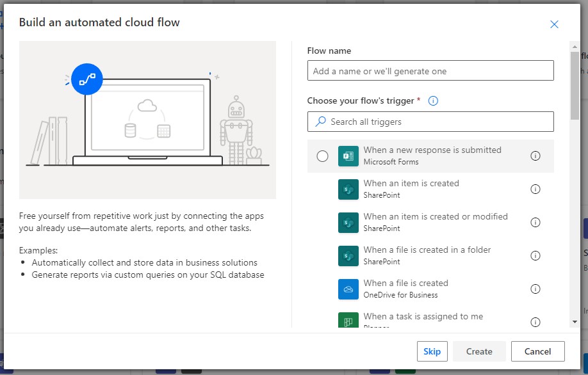Click the 'Microsoft Forms' label
The image size is (588, 375).
pyautogui.click(x=391, y=162)
